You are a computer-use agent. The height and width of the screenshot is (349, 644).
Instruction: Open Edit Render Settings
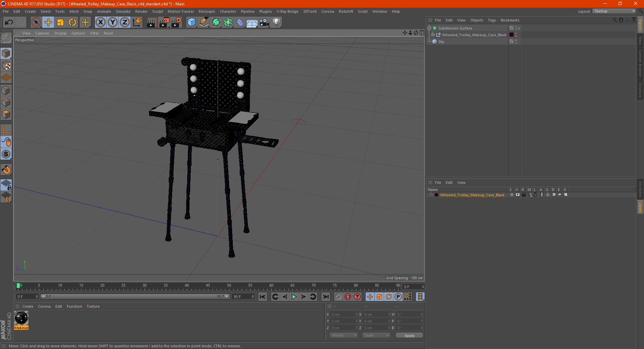coord(176,22)
